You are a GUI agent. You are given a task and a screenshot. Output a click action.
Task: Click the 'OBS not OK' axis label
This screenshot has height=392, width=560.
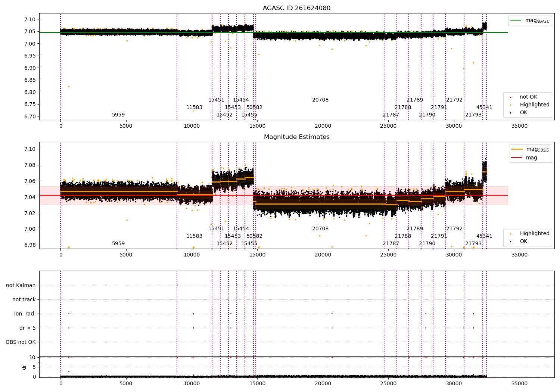(x=21, y=342)
